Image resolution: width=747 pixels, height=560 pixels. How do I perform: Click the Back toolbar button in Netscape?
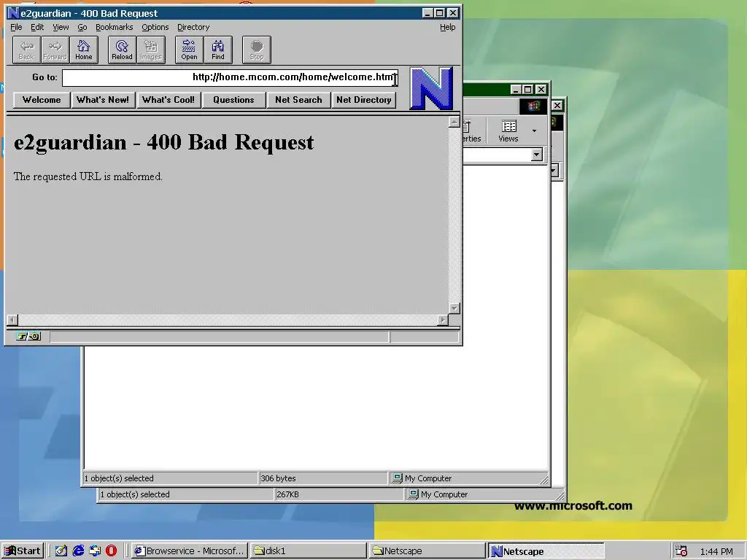tap(27, 50)
